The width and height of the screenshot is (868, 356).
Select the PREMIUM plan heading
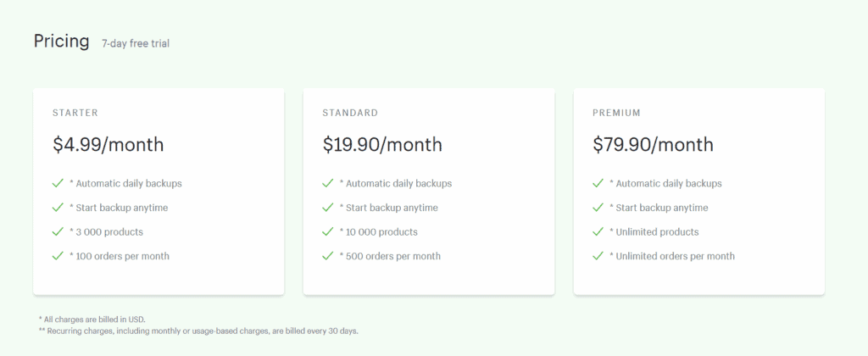617,113
